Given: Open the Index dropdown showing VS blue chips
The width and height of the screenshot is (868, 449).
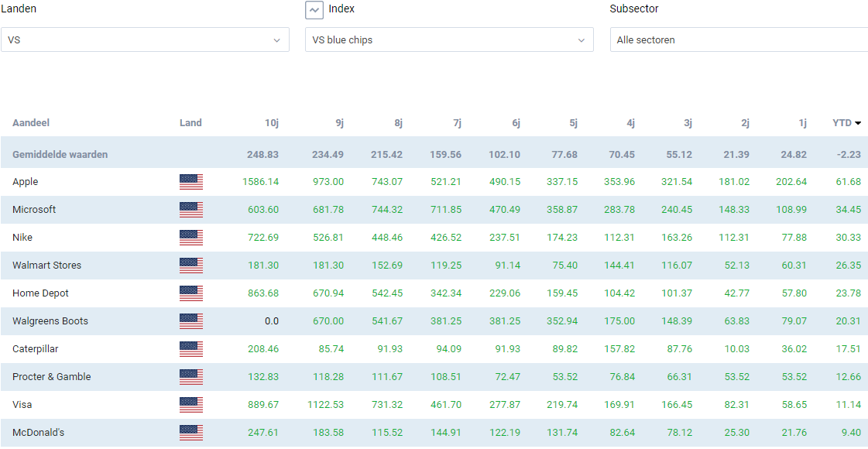Looking at the screenshot, I should (450, 39).
